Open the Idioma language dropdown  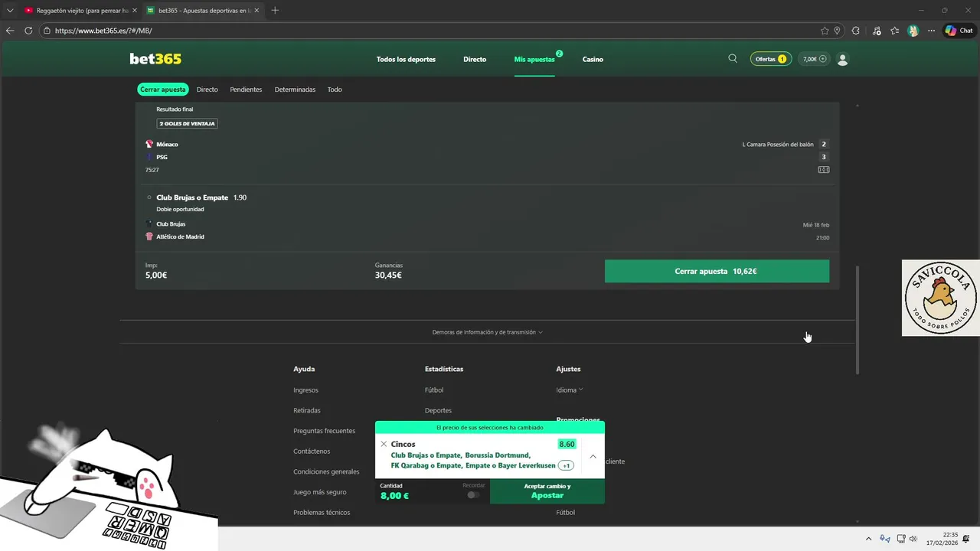tap(569, 390)
